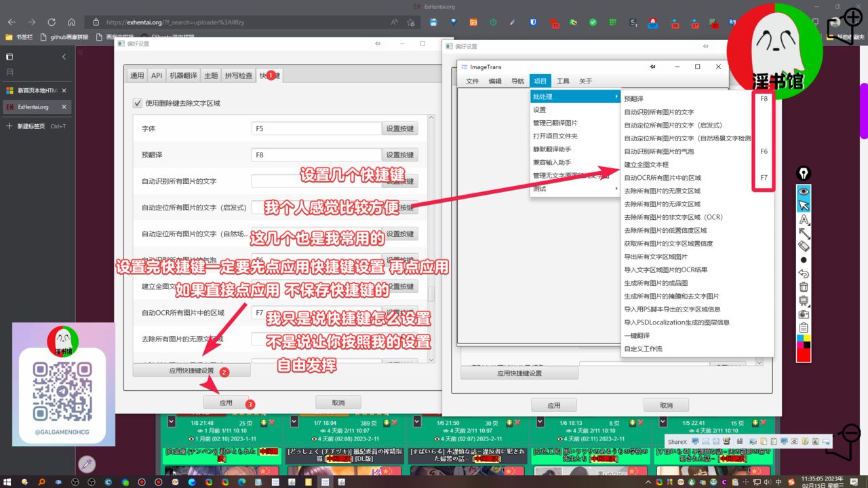
Task: Select the arrow cursor tool in annotation toolbar
Action: tap(804, 206)
